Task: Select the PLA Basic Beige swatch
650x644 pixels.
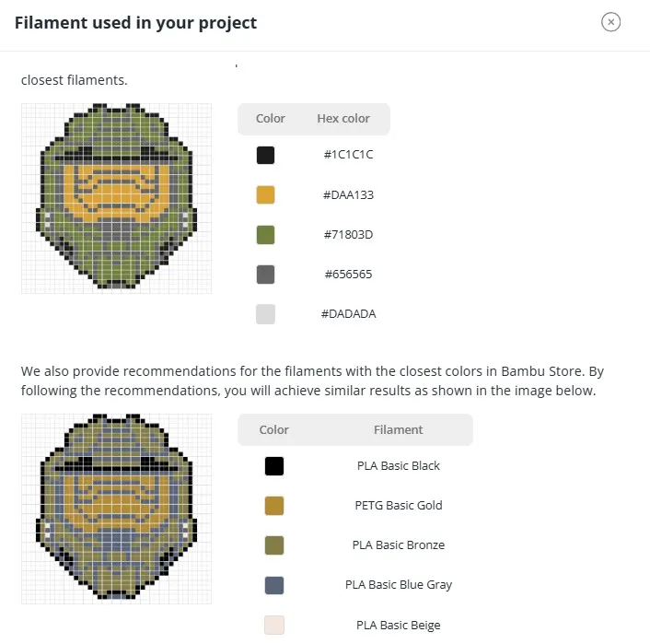Action: [x=274, y=625]
